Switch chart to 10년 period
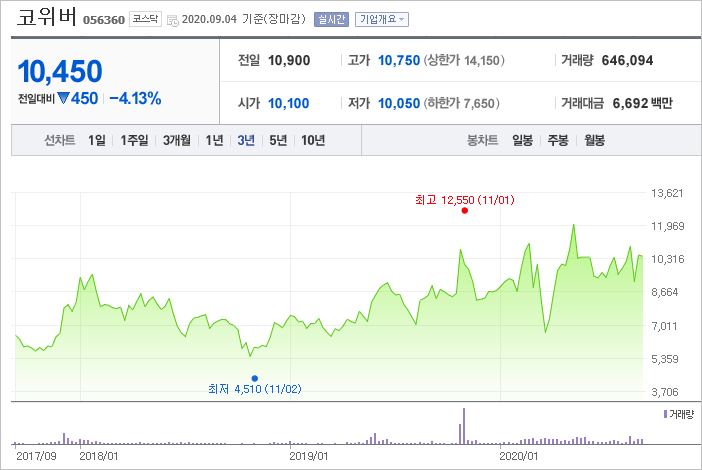Screen dimensions: 702x470 (x=313, y=141)
